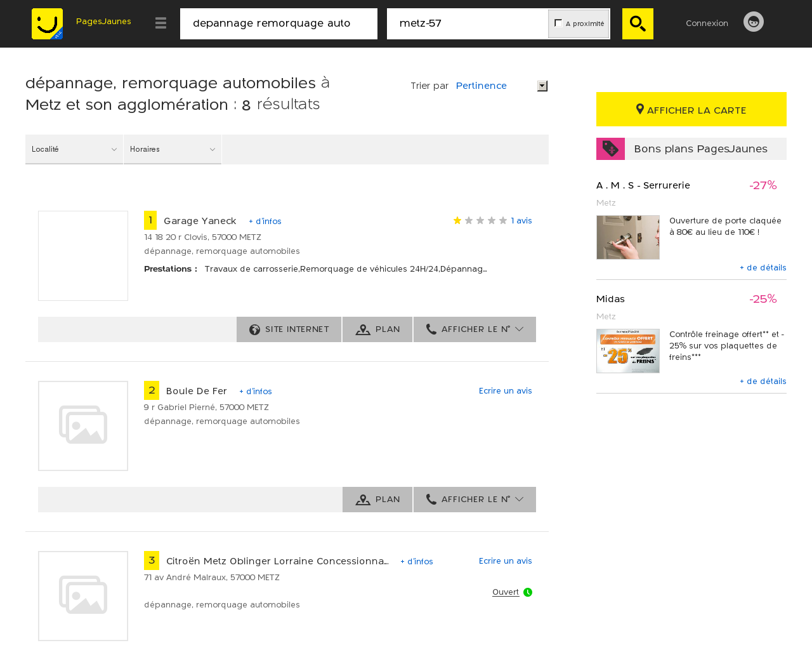
Task: Expand the Localité filter
Action: click(x=74, y=149)
